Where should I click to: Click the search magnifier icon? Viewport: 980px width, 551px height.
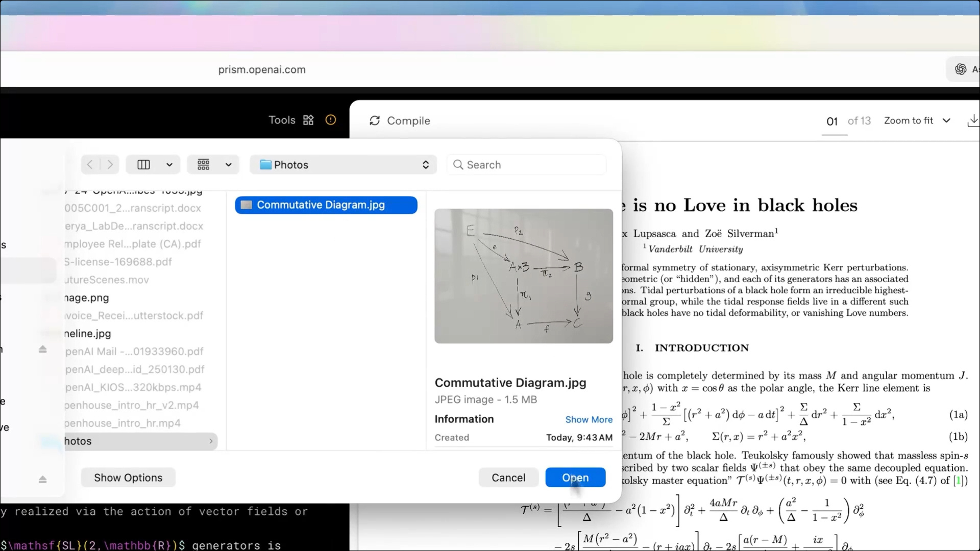coord(458,164)
